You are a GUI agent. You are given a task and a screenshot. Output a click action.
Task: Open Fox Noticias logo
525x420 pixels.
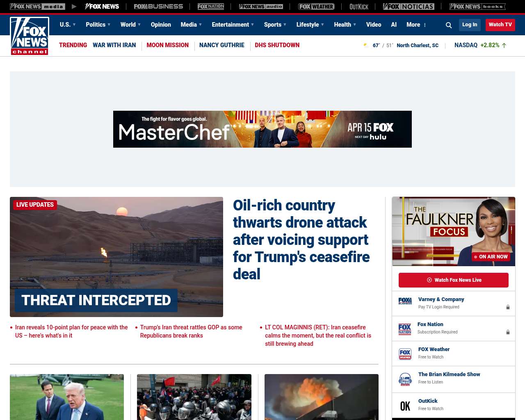tap(409, 7)
